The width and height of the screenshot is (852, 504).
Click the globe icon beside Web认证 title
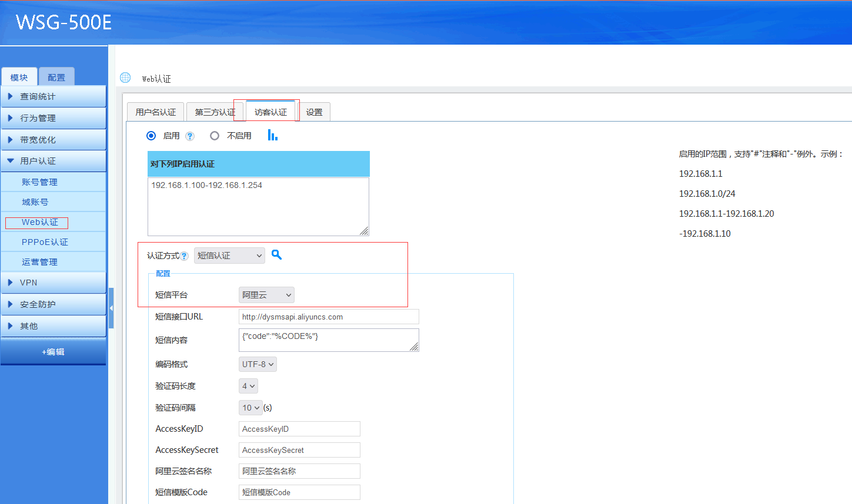[125, 78]
